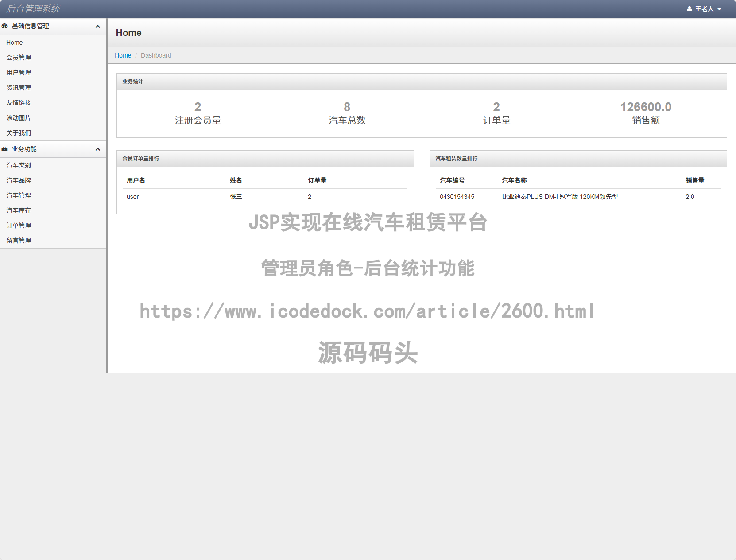The image size is (736, 560).
Task: Open 订单管理 from 业务功能 menu
Action: click(x=19, y=226)
